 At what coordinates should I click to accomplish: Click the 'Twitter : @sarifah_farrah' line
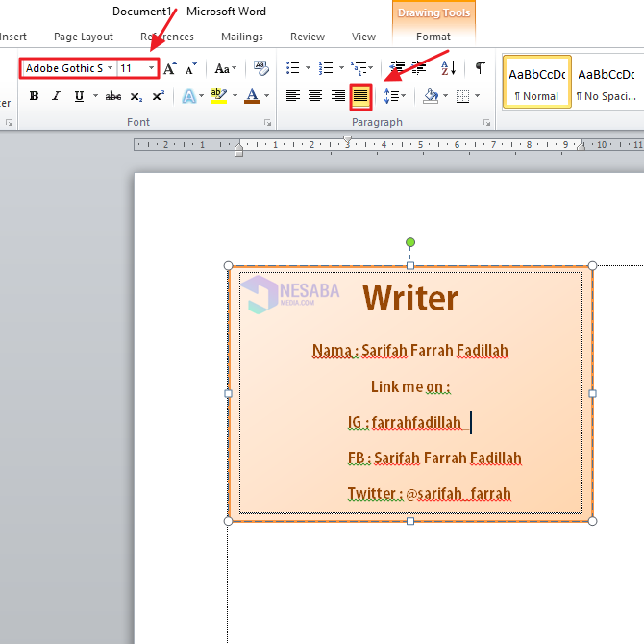click(430, 493)
